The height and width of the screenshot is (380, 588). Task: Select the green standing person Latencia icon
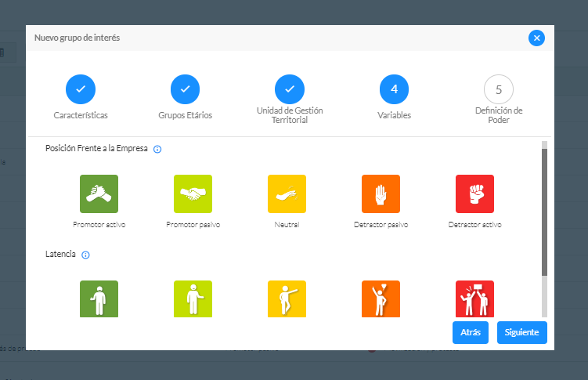99,299
